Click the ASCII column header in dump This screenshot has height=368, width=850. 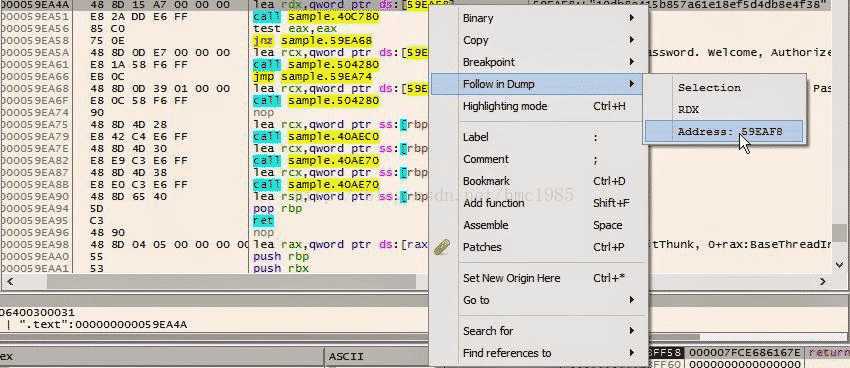[x=345, y=357]
